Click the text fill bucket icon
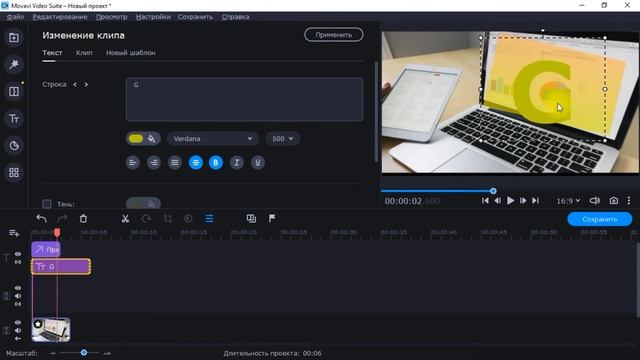Viewport: 640px width, 360px height. tap(151, 139)
